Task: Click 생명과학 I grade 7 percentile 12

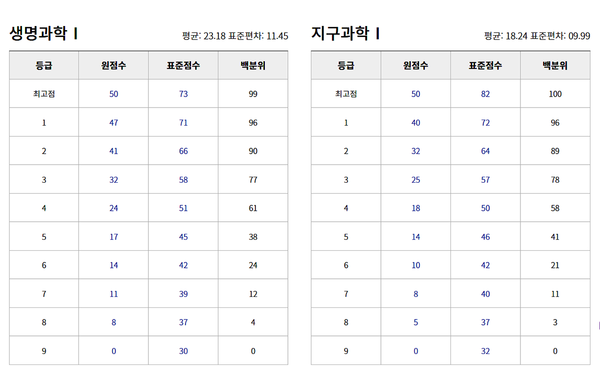Action: pyautogui.click(x=253, y=294)
